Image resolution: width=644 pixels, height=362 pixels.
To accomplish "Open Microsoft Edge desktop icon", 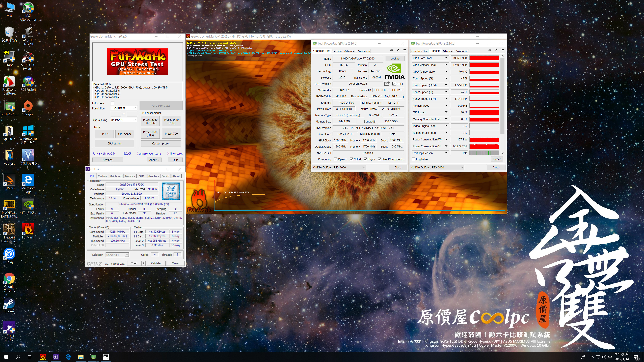I will click(28, 184).
